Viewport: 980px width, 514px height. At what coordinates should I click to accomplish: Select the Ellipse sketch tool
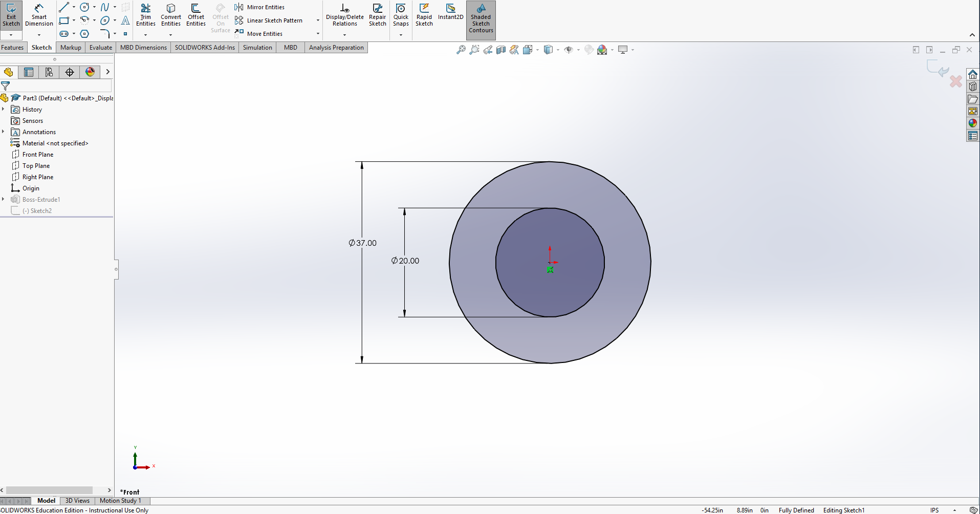(105, 20)
